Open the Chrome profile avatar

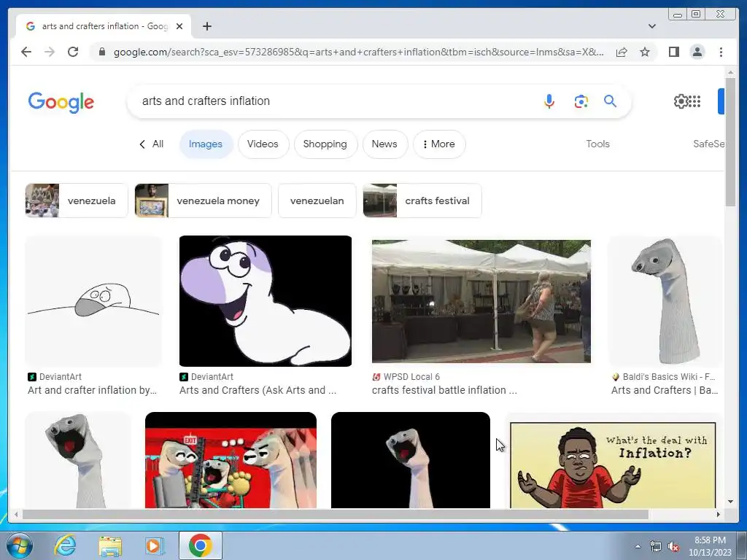coord(697,52)
